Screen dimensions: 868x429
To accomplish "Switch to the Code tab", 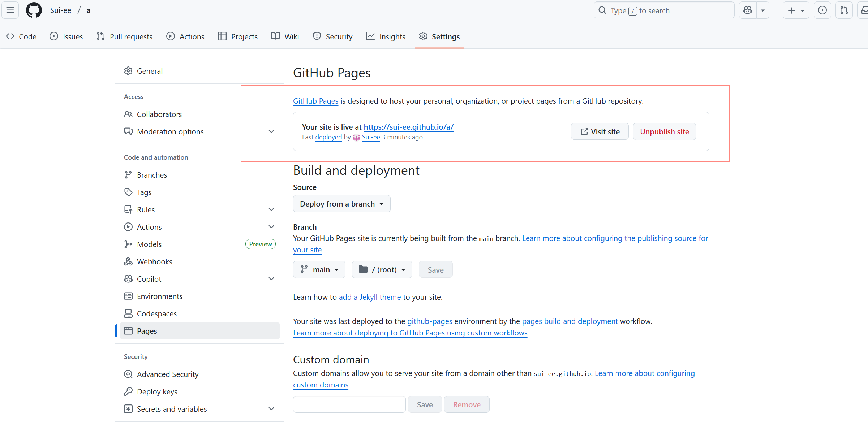I will coord(21,36).
